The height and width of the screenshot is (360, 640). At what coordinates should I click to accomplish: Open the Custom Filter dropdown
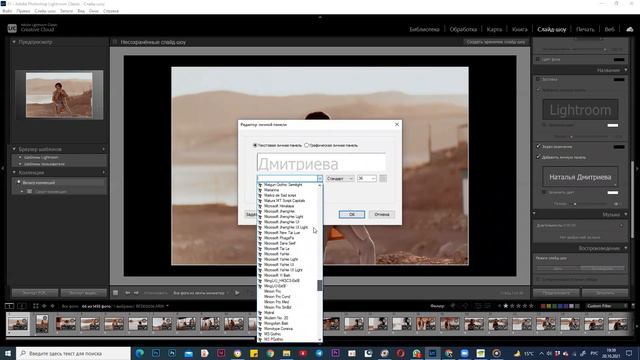click(607, 306)
